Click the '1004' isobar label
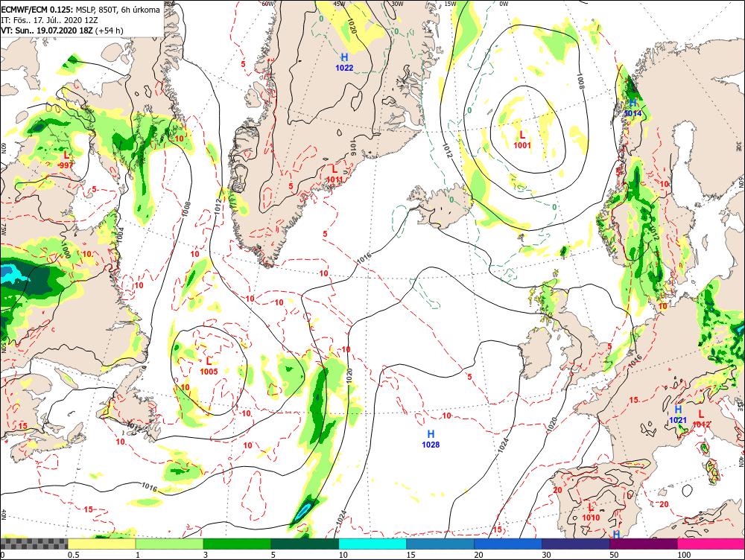 pyautogui.click(x=119, y=235)
